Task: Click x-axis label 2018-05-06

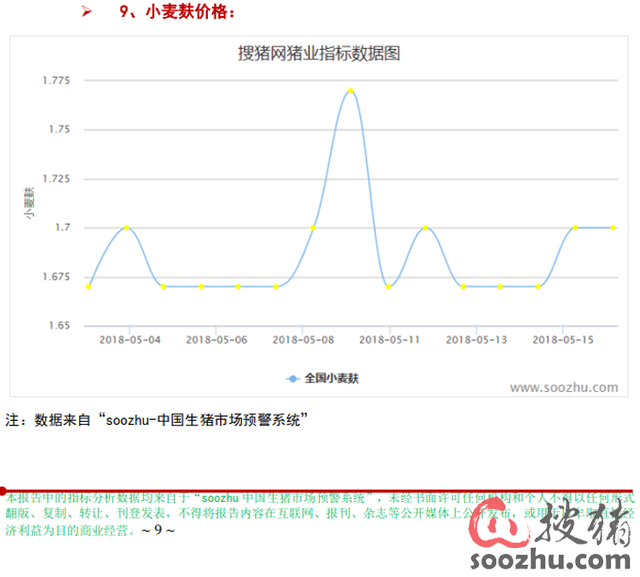Action: [216, 340]
